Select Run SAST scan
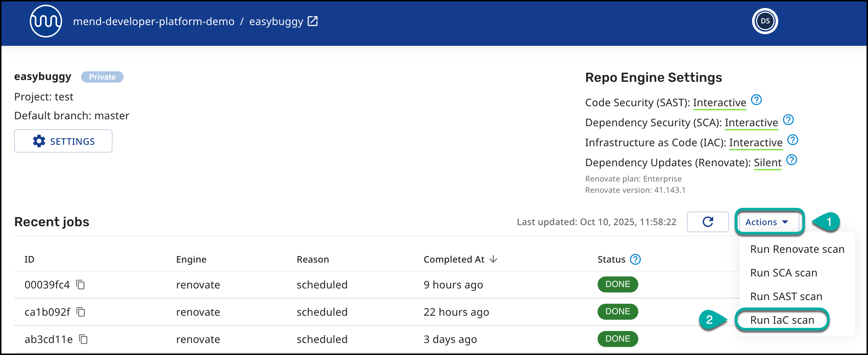Image resolution: width=868 pixels, height=355 pixels. point(797,296)
